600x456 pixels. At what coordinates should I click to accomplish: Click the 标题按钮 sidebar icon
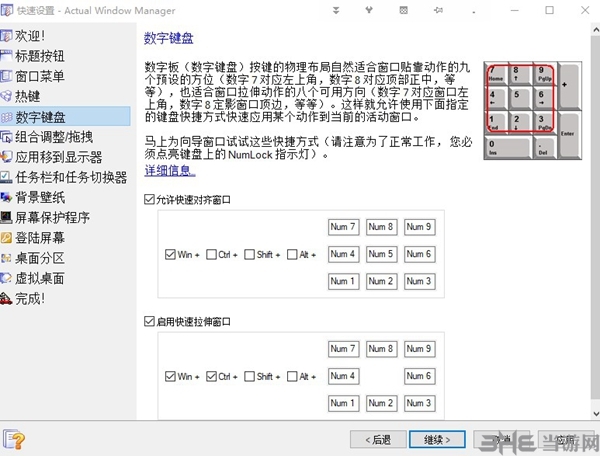6,56
